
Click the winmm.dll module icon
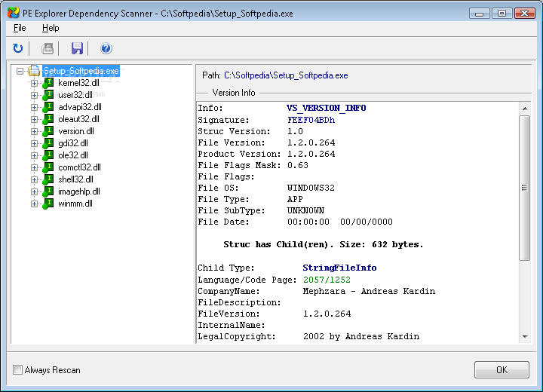(x=48, y=204)
